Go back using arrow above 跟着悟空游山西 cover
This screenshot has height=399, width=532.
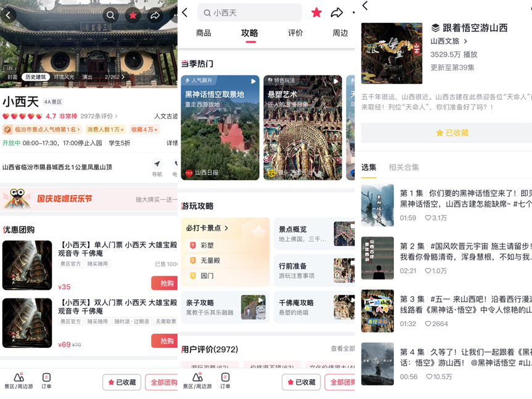[x=366, y=6]
